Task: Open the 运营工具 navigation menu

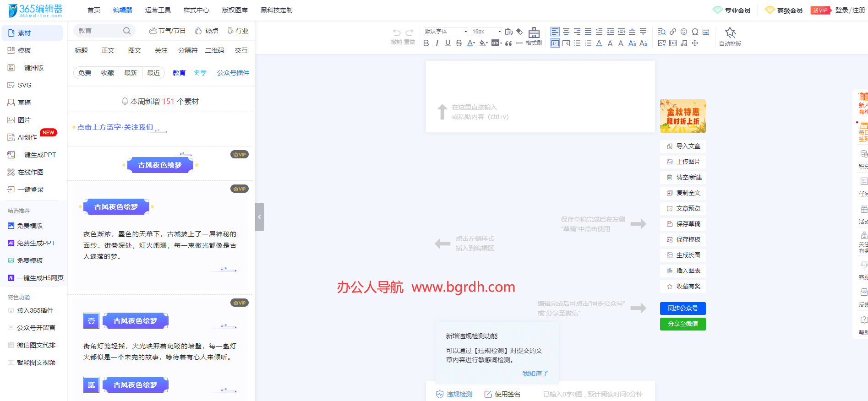Action: click(158, 10)
